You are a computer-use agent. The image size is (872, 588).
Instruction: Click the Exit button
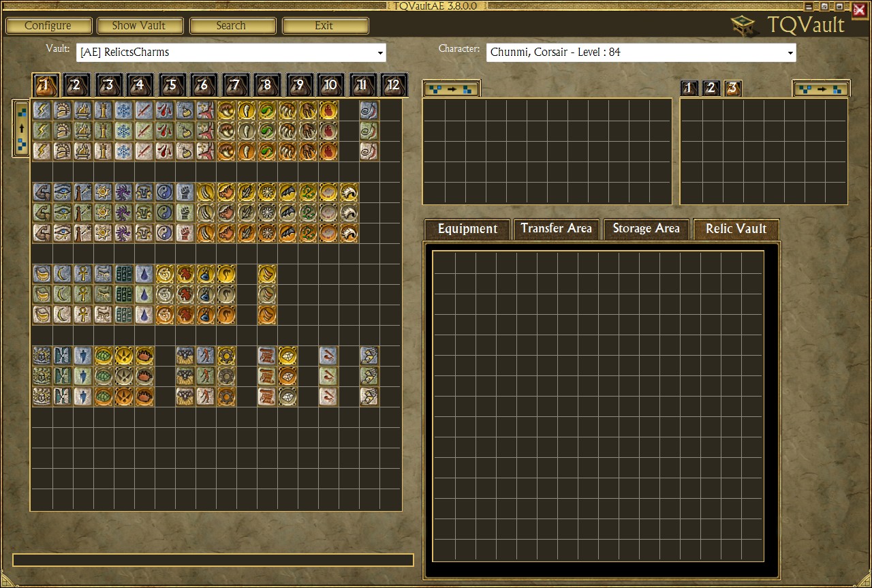(324, 26)
